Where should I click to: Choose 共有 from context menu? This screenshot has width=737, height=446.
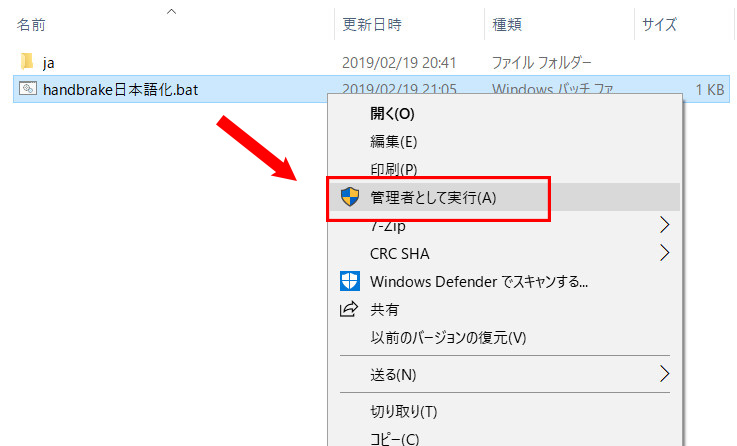504,309
